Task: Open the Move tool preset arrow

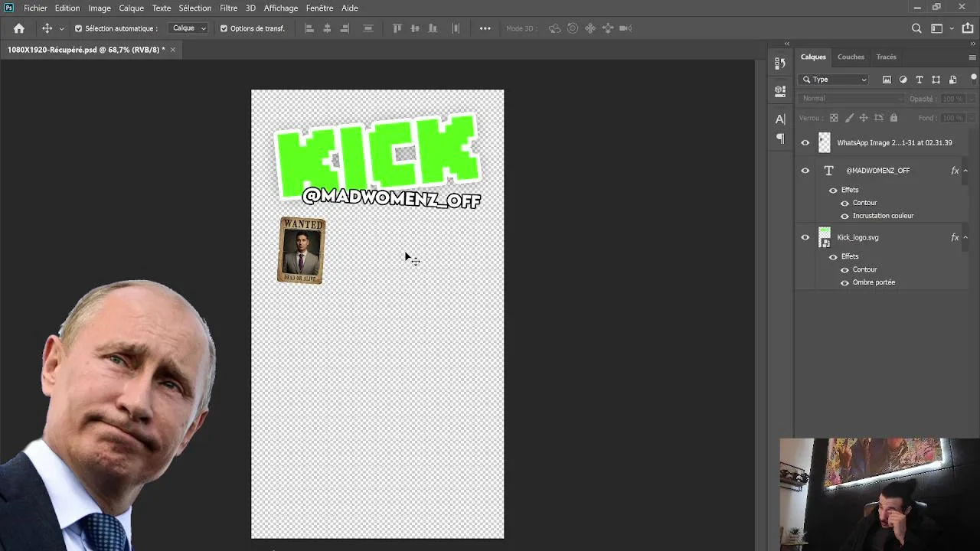Action: (x=61, y=29)
